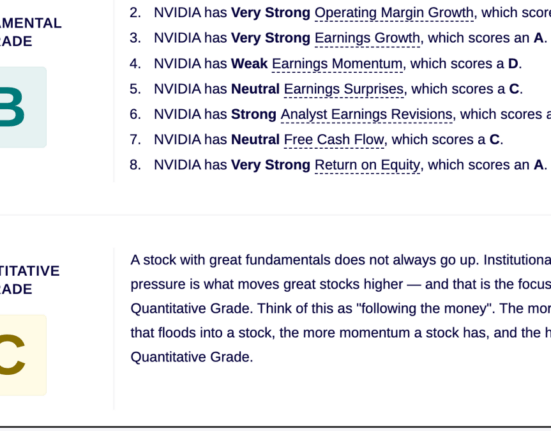Click the bold Weak rating
The height and width of the screenshot is (431, 551).
(249, 64)
